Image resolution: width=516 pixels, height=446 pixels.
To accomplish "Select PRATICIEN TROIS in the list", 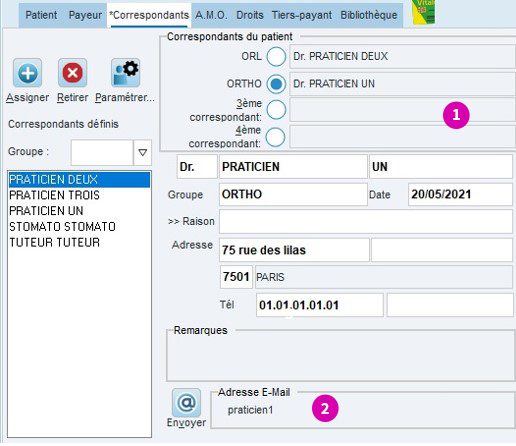I will point(79,195).
